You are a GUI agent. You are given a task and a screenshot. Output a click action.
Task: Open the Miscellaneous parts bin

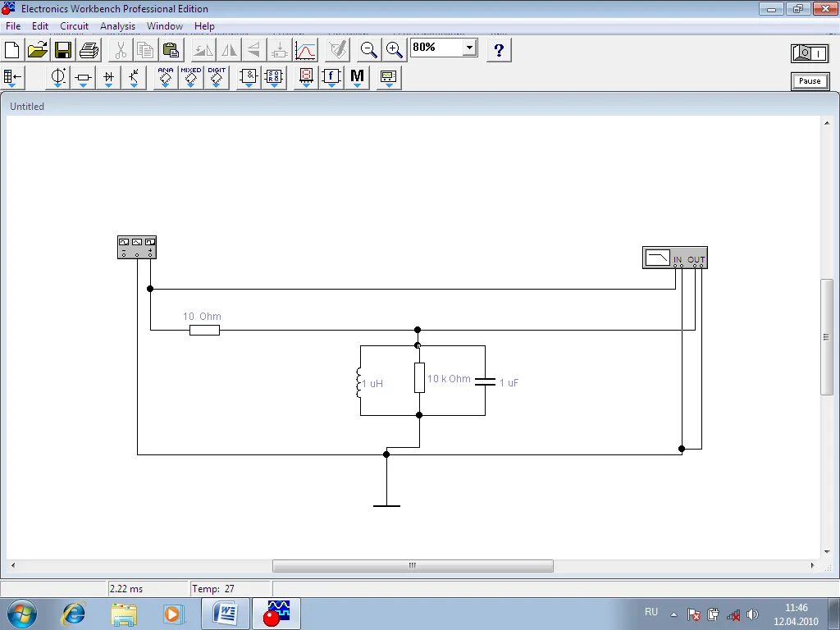(x=358, y=77)
